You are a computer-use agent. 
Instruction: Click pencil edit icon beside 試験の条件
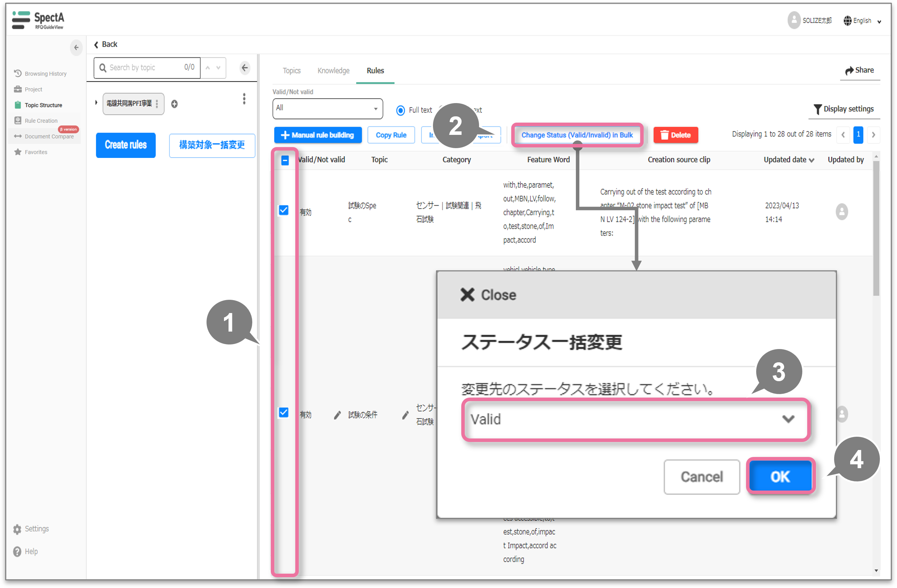337,415
